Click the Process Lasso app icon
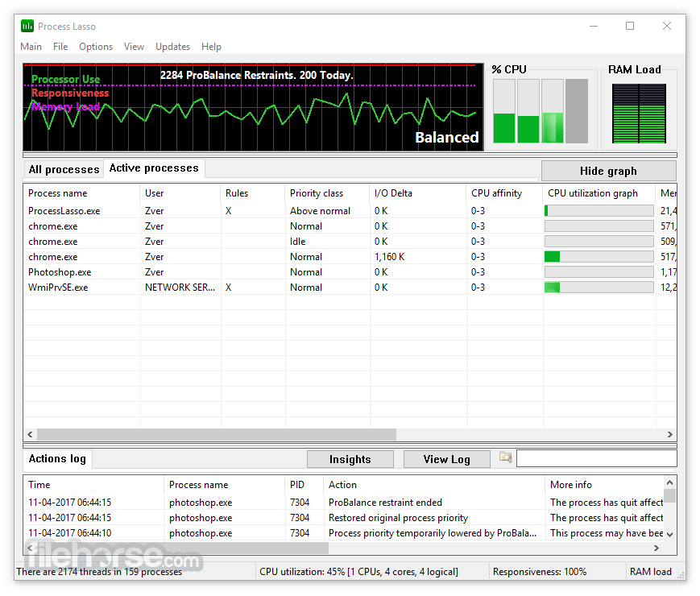700x596 pixels. tap(27, 27)
